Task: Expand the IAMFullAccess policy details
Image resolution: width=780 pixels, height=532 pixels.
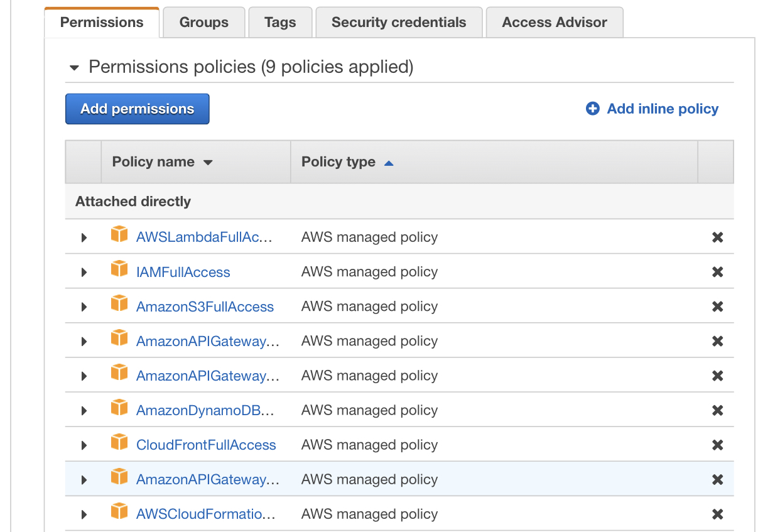Action: point(84,273)
